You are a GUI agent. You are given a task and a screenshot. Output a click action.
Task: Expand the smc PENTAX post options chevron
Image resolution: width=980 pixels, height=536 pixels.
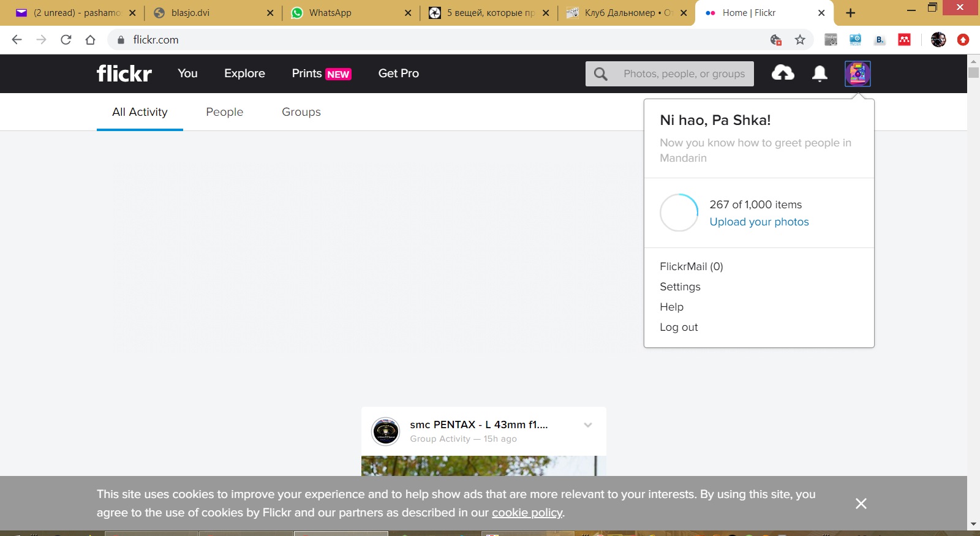pos(588,425)
